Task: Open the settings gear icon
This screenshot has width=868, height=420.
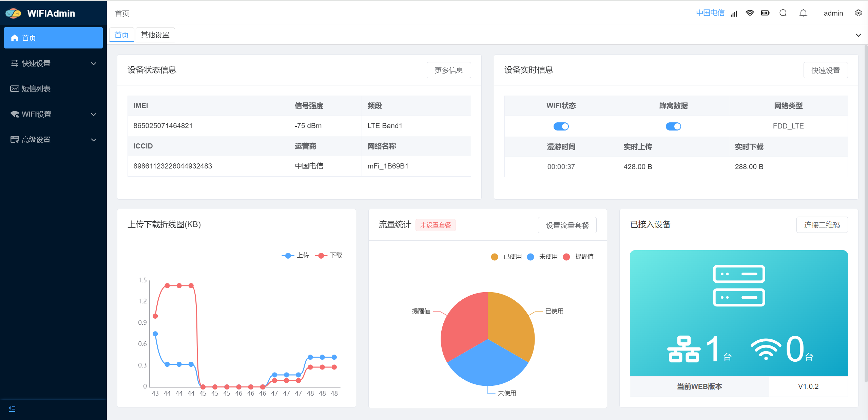Action: 859,13
